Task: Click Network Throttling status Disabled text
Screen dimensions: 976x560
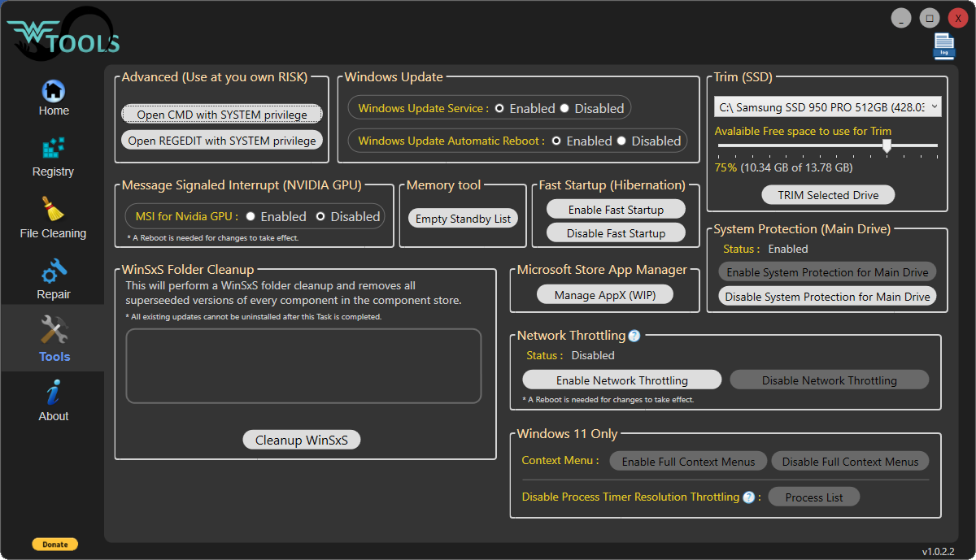Action: 593,355
